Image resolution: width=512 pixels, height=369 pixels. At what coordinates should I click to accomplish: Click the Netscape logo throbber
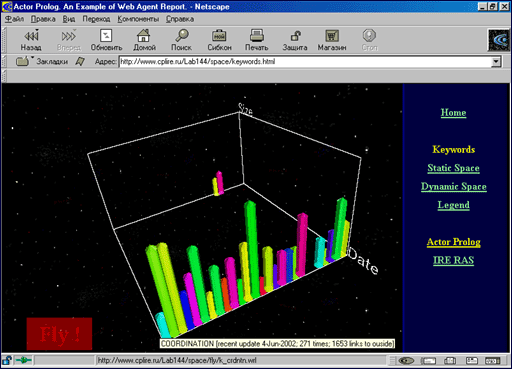click(499, 40)
